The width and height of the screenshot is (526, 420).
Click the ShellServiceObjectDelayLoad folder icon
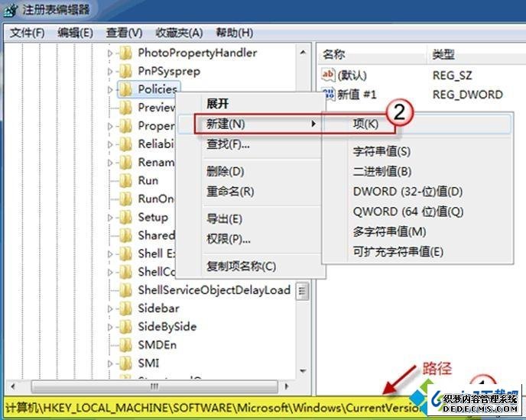[125, 290]
